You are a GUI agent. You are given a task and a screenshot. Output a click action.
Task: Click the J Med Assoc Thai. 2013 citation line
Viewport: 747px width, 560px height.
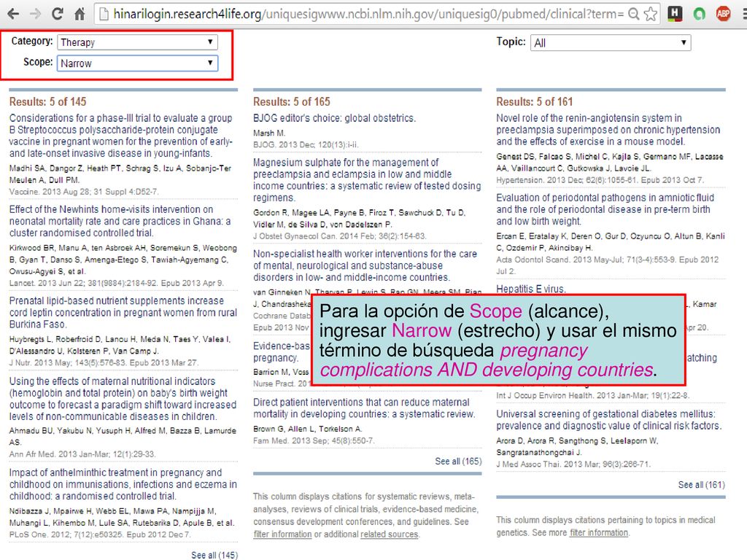573,464
